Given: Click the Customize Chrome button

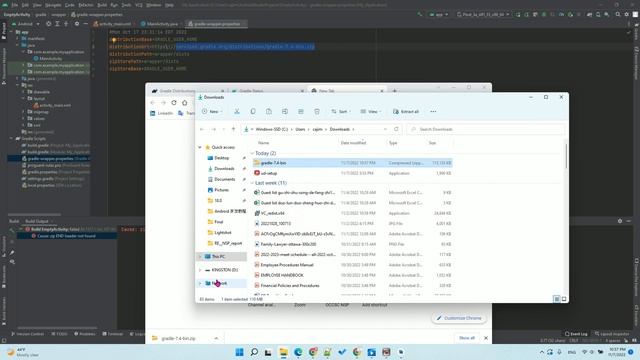Looking at the screenshot, I should click(x=459, y=318).
